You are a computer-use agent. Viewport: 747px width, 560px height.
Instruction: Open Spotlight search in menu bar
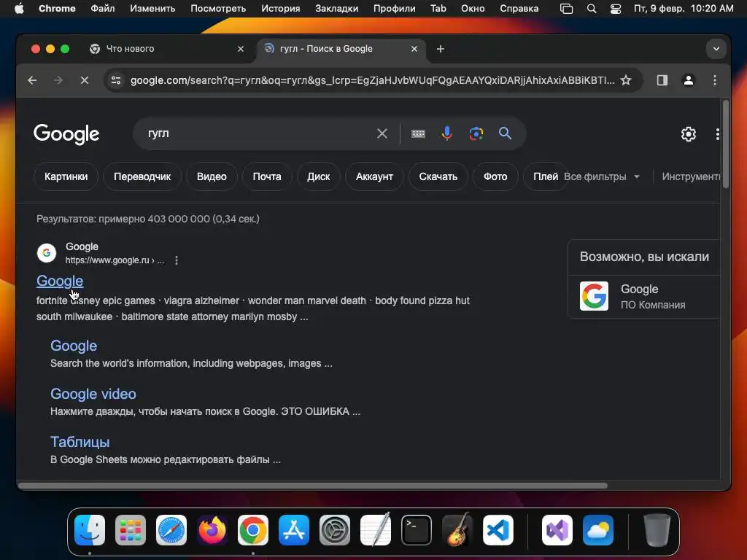click(x=592, y=9)
